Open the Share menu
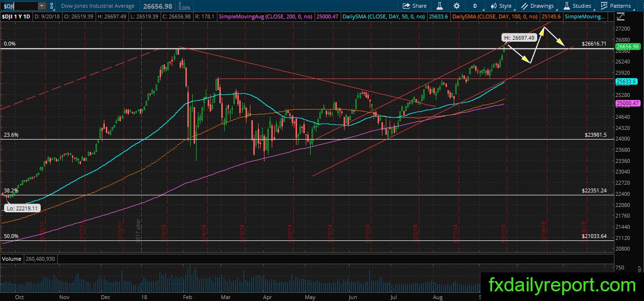The image size is (644, 301). (414, 6)
